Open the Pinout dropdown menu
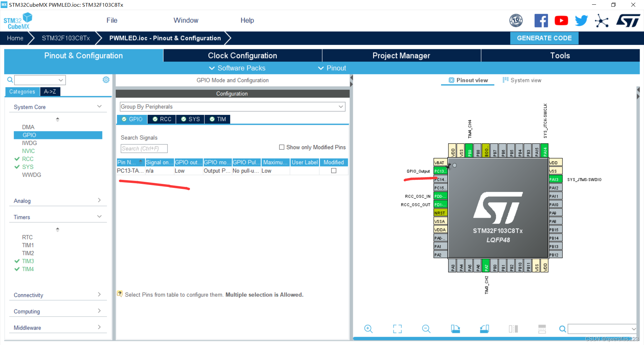The width and height of the screenshot is (644, 345). point(332,68)
